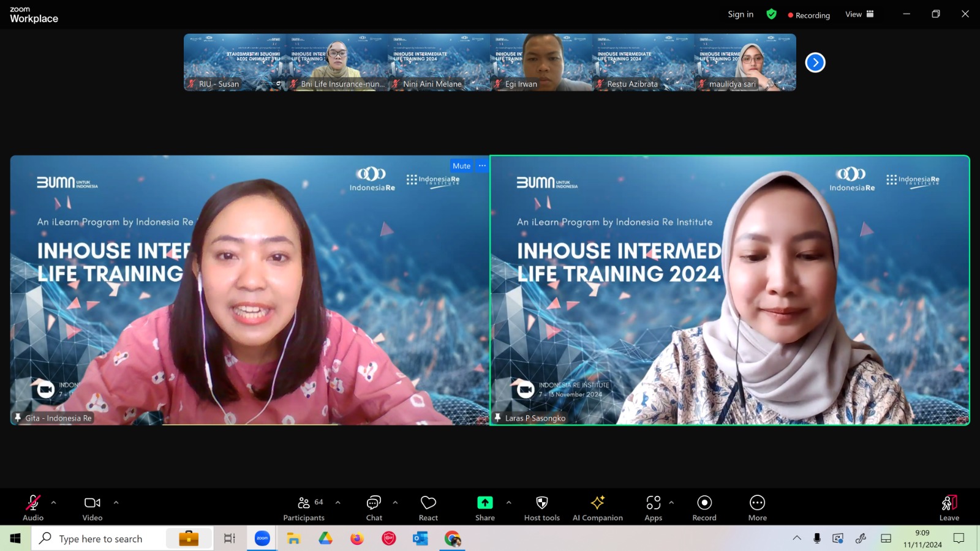This screenshot has width=980, height=551.
Task: Expand audio options arrow
Action: coord(54,503)
